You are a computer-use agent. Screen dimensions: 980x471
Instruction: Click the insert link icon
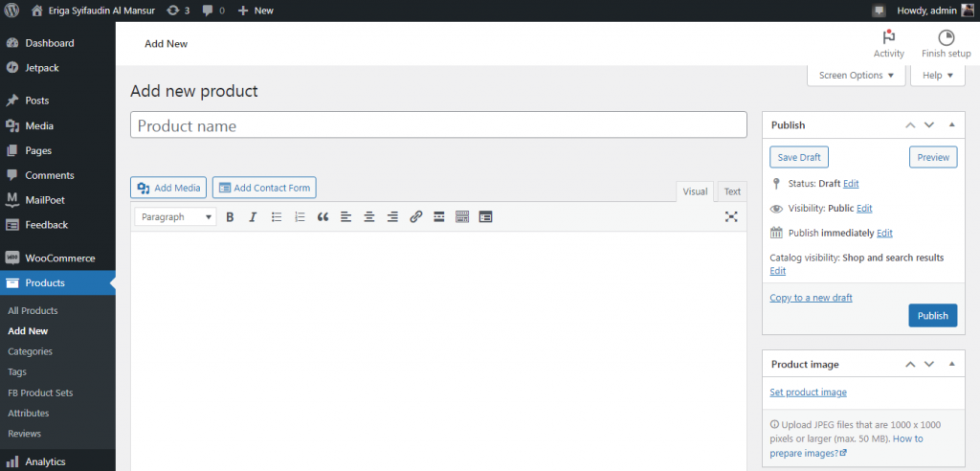point(415,217)
